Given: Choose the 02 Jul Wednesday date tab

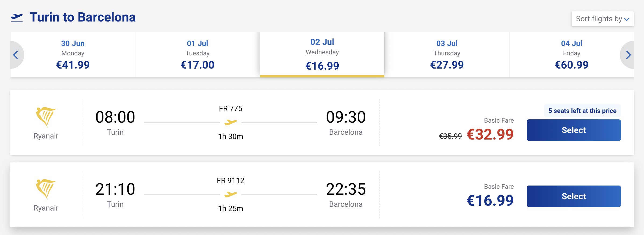Looking at the screenshot, I should 322,55.
